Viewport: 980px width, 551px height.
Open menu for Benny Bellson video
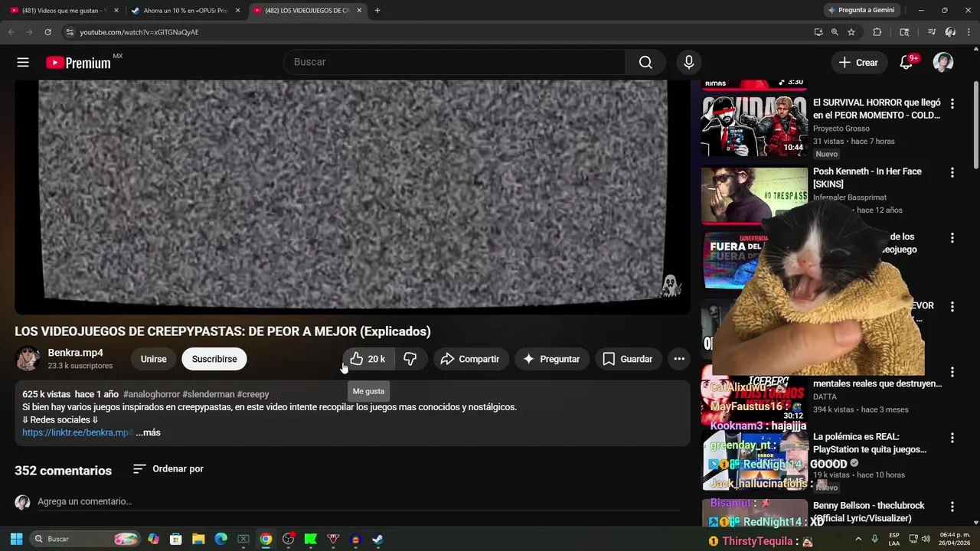coord(952,507)
